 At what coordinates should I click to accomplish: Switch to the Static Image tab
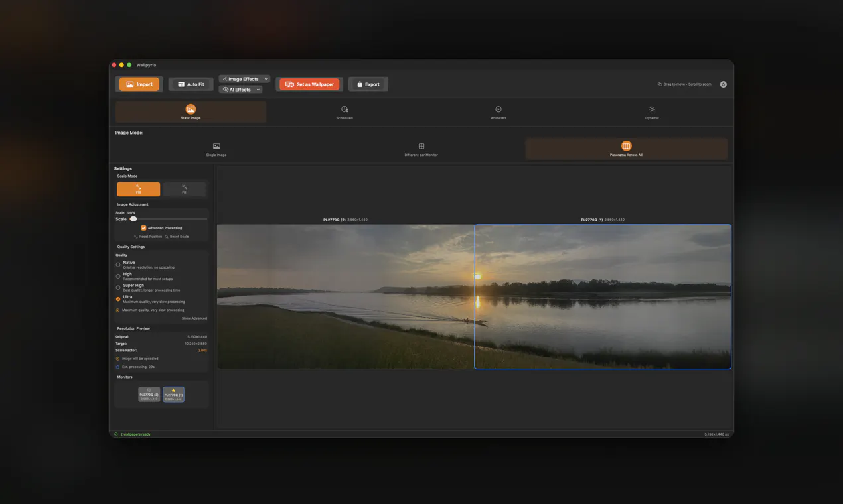click(x=191, y=112)
